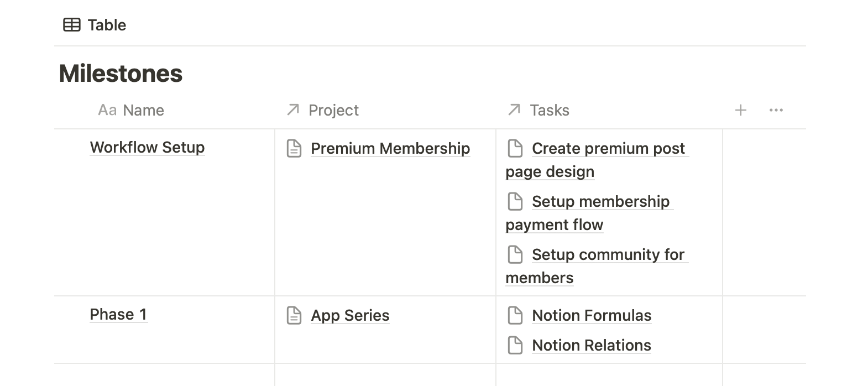Click page icon beside App Series
Image resolution: width=868 pixels, height=386 pixels.
coord(294,315)
